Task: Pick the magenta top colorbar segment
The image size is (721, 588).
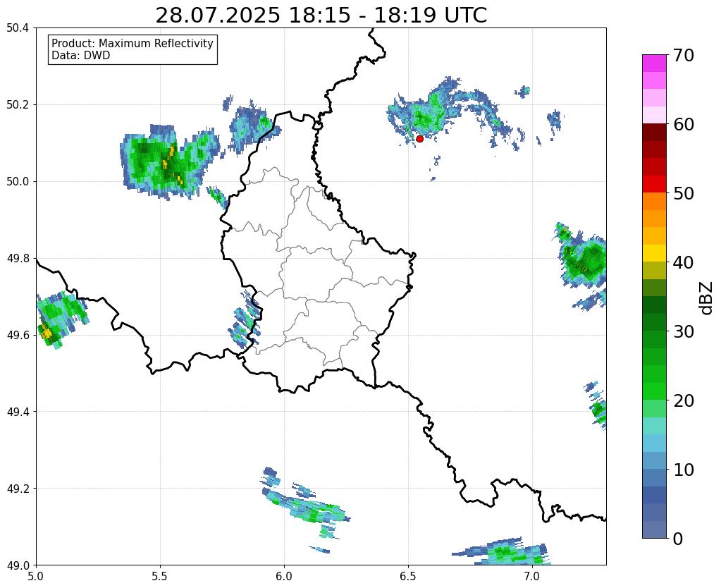Action: [x=654, y=63]
